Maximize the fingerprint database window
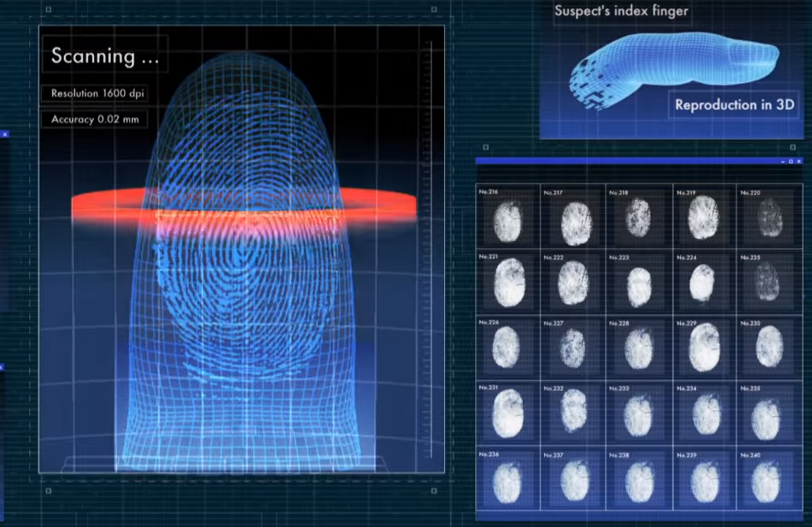Image resolution: width=812 pixels, height=527 pixels. [x=790, y=160]
